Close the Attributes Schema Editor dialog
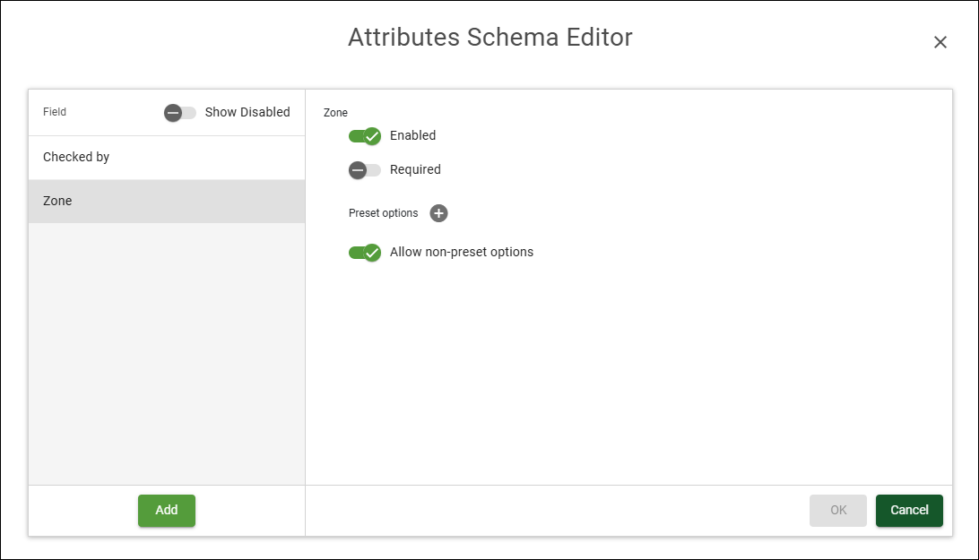 tap(940, 42)
